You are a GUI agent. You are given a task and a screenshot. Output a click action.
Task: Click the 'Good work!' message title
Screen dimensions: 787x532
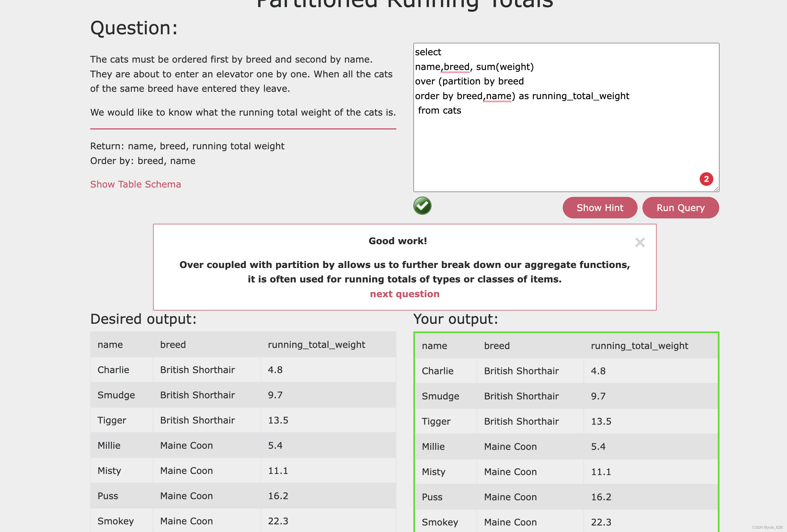tap(397, 241)
